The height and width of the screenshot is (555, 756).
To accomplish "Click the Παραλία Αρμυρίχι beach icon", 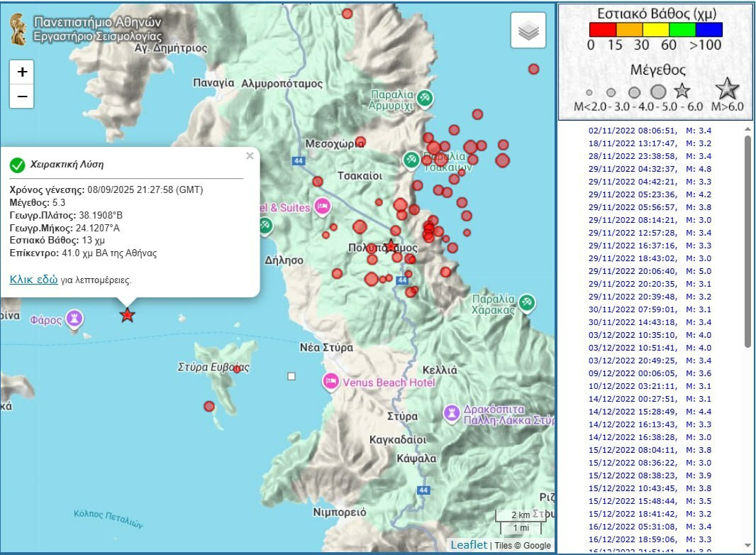I will point(424,98).
